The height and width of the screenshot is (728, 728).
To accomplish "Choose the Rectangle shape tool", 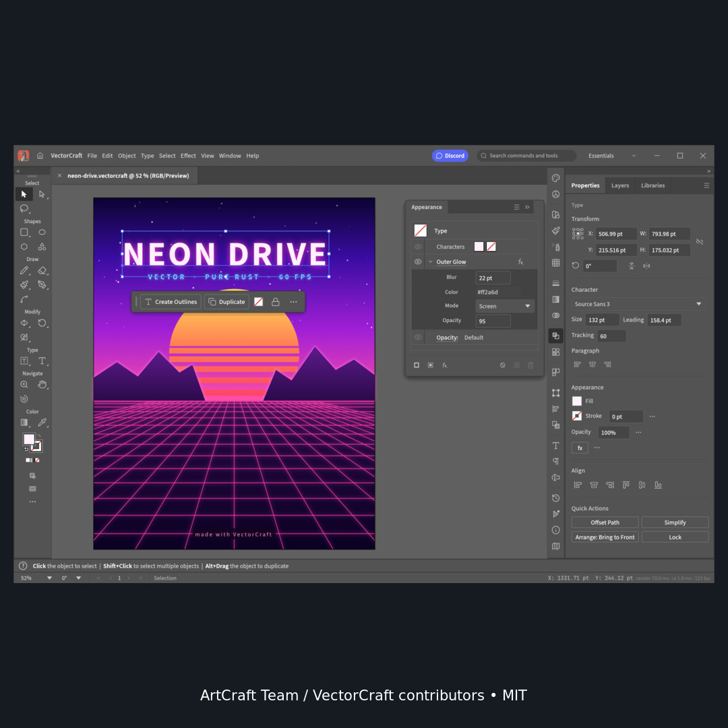I will click(x=24, y=232).
